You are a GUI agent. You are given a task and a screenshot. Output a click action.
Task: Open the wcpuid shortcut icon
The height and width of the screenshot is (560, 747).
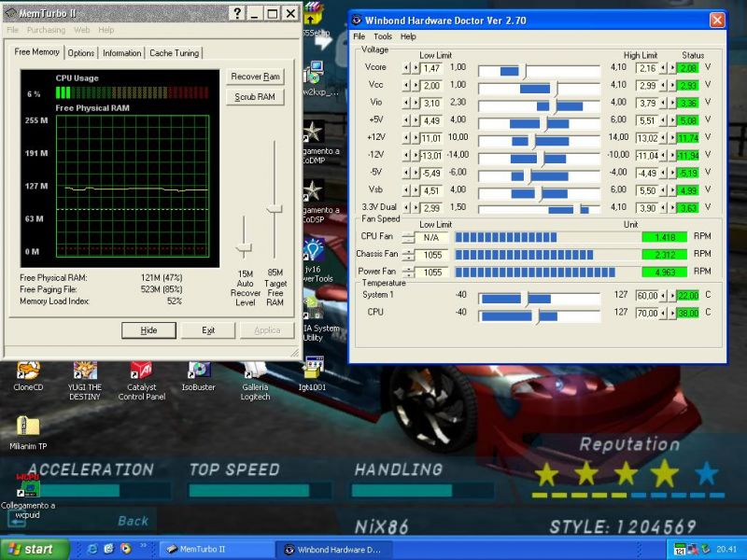pyautogui.click(x=28, y=485)
